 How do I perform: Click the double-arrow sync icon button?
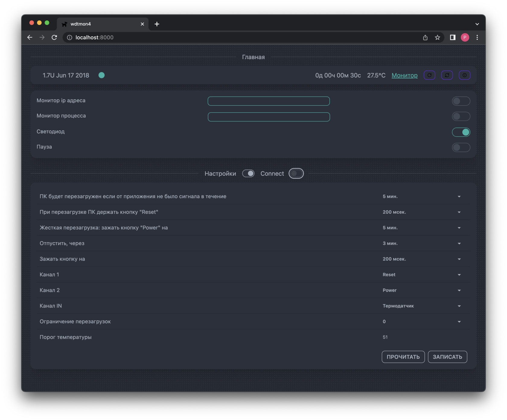(x=447, y=75)
